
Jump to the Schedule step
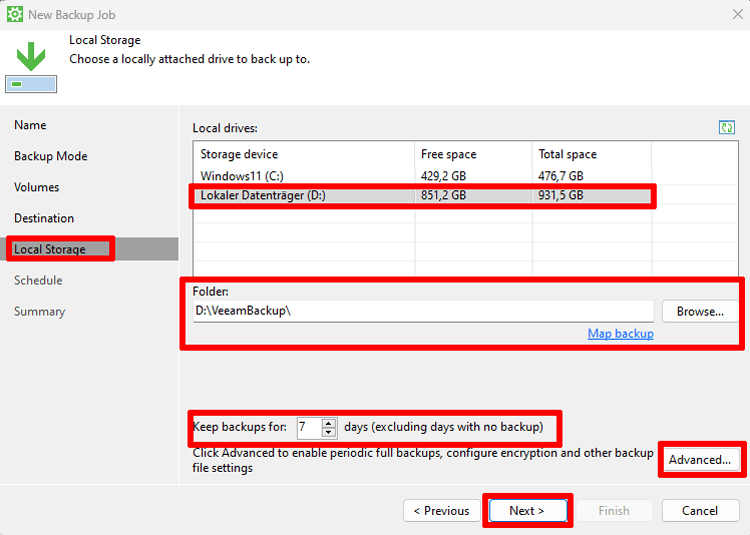point(38,280)
